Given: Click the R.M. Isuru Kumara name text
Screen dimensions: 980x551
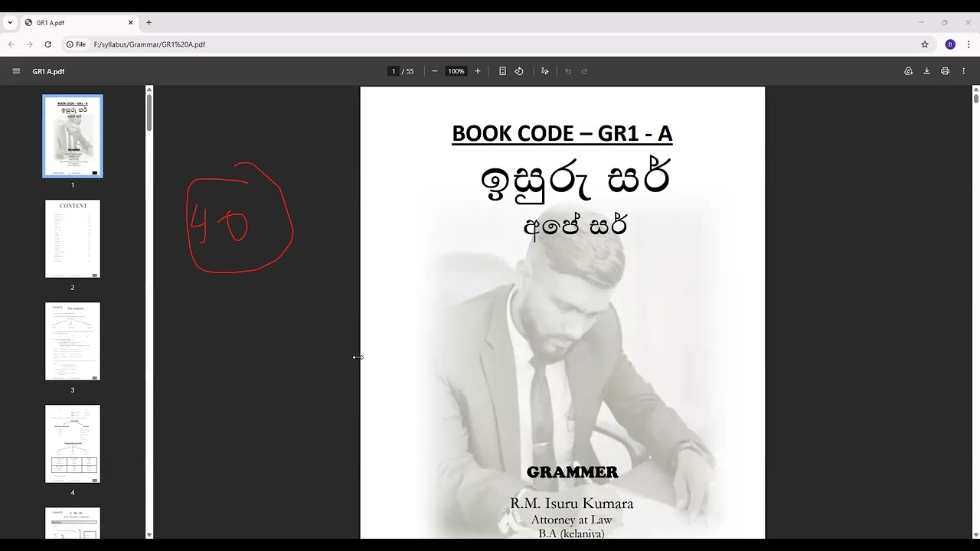Looking at the screenshot, I should click(x=572, y=504).
